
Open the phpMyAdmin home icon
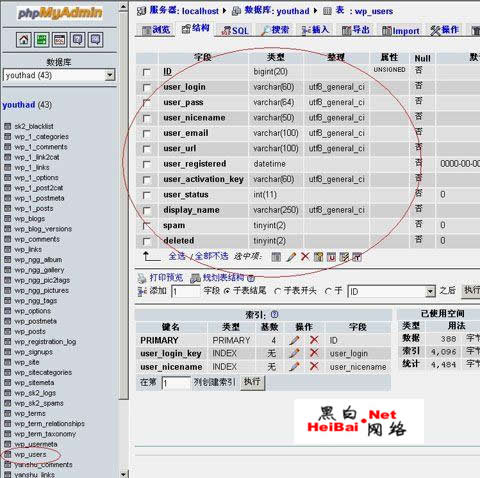pyautogui.click(x=24, y=40)
